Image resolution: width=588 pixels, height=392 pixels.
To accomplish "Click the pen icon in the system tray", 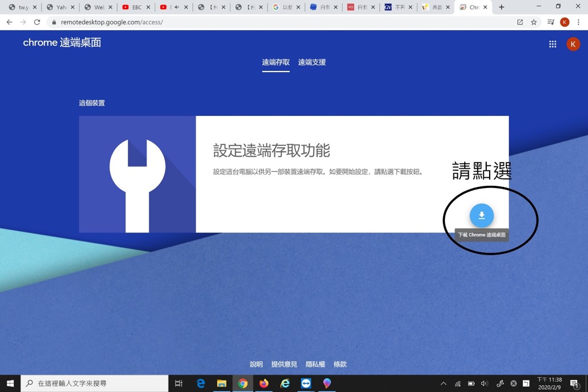I will (500, 383).
